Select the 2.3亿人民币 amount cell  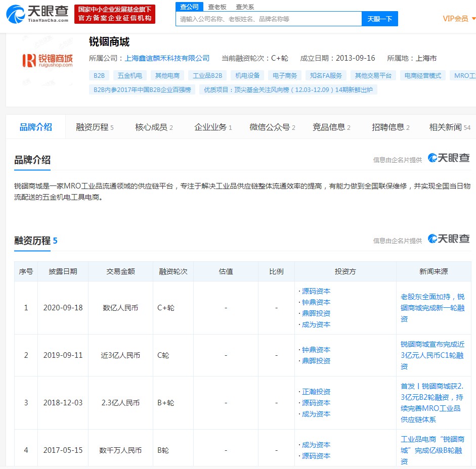pyautogui.click(x=120, y=403)
